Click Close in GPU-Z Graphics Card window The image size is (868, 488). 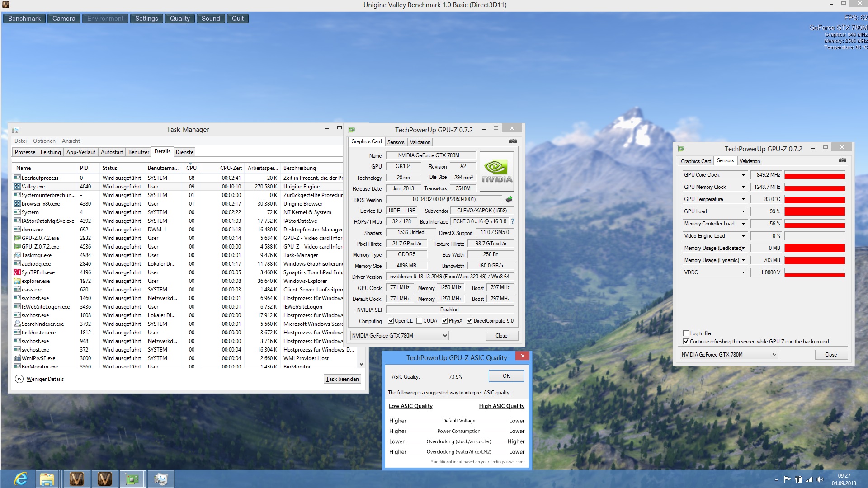tap(501, 336)
